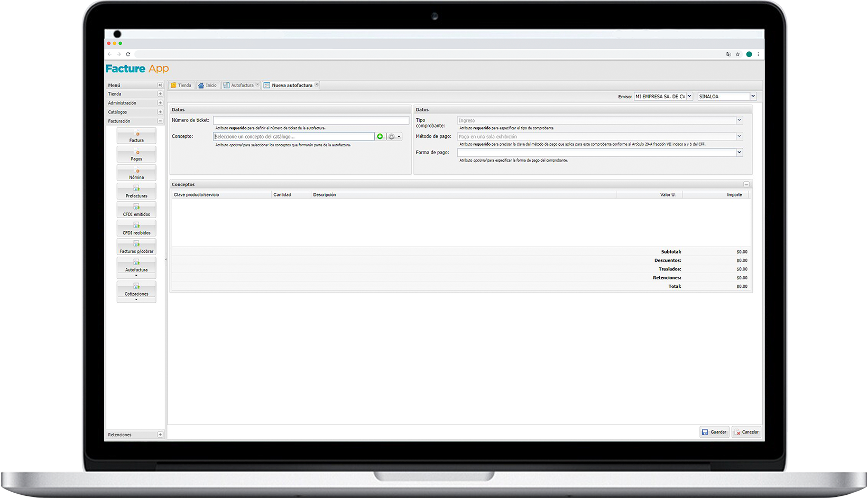Open CFDI recibidos from the sidebar

136,228
